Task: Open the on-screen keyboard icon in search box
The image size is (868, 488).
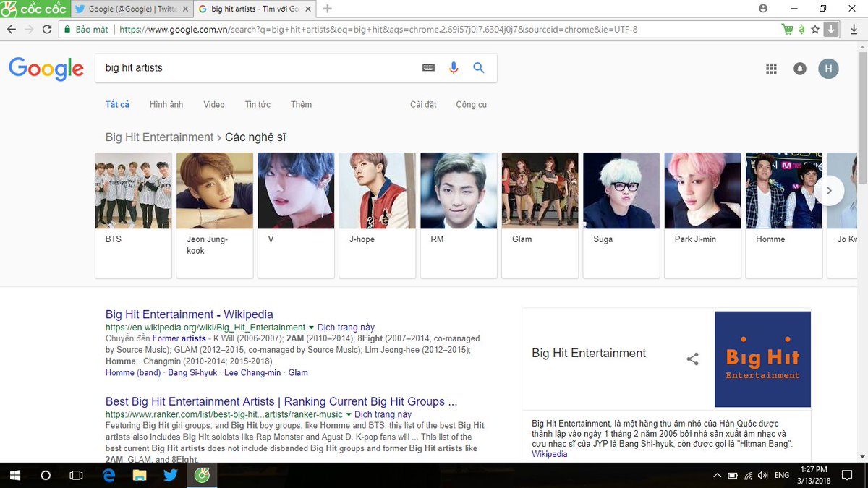Action: [x=428, y=67]
